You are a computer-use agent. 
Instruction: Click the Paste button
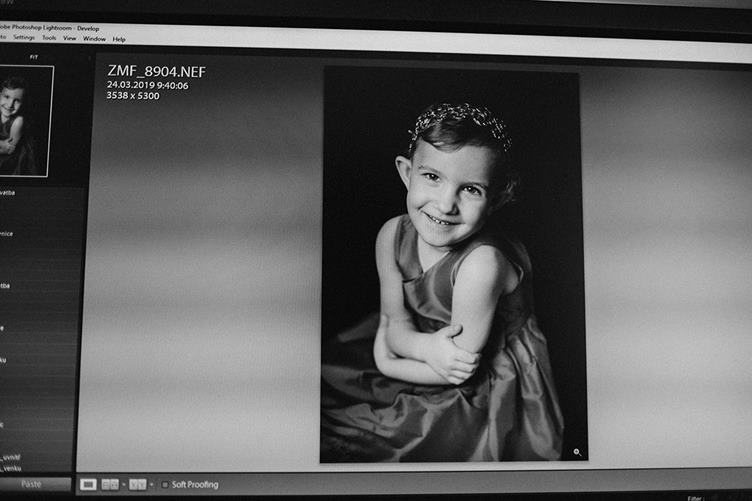coord(34,484)
